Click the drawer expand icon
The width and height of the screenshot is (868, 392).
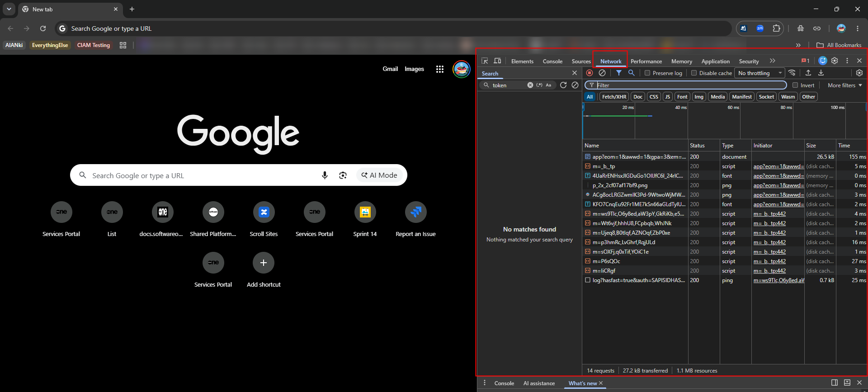(847, 383)
